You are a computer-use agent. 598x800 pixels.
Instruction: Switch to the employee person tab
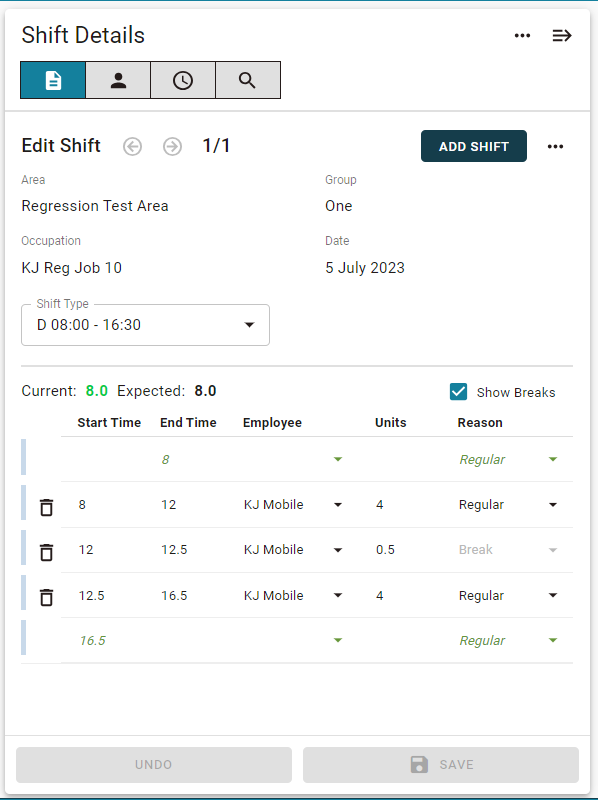pyautogui.click(x=118, y=80)
